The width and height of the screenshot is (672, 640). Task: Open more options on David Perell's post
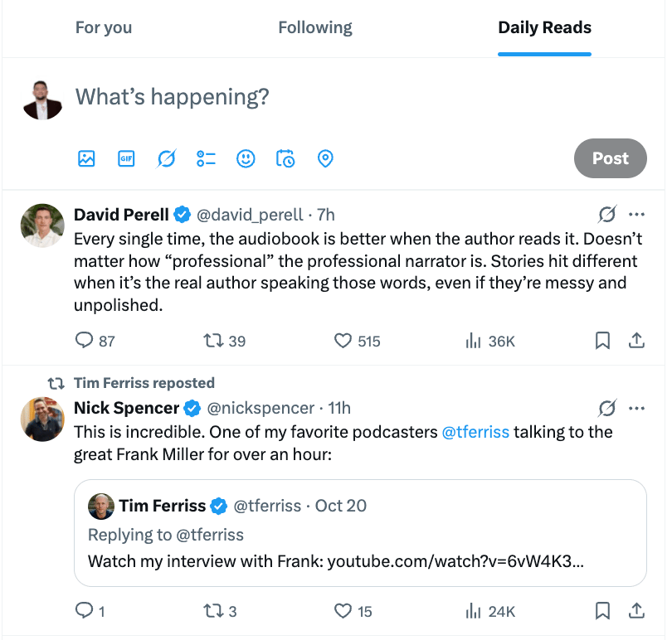coord(637,216)
